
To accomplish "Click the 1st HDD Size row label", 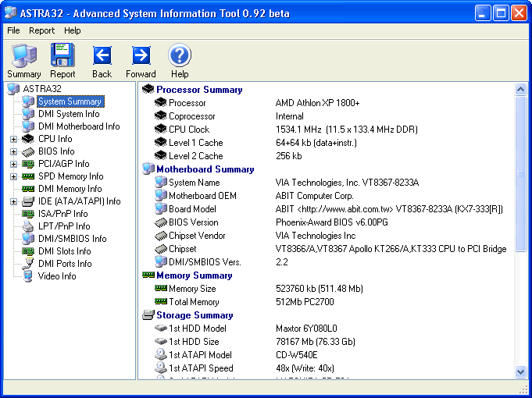I will pyautogui.click(x=194, y=342).
